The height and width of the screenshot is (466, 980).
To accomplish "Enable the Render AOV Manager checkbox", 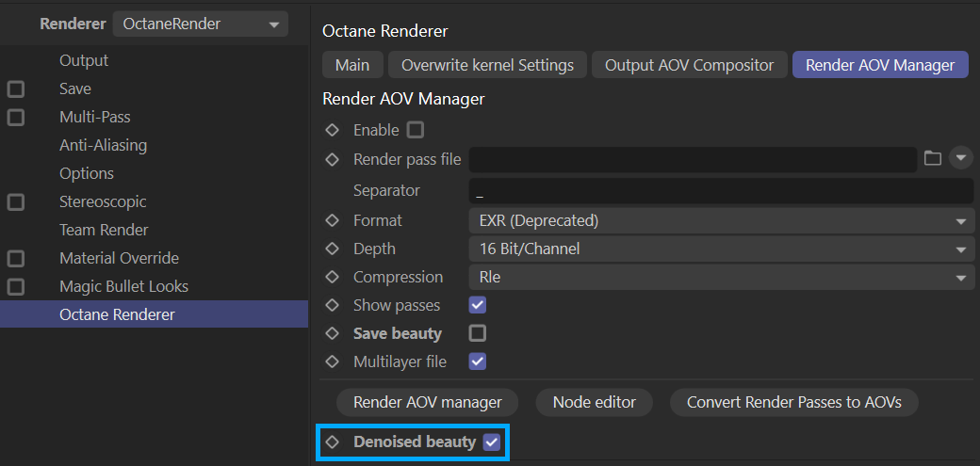I will [x=416, y=130].
